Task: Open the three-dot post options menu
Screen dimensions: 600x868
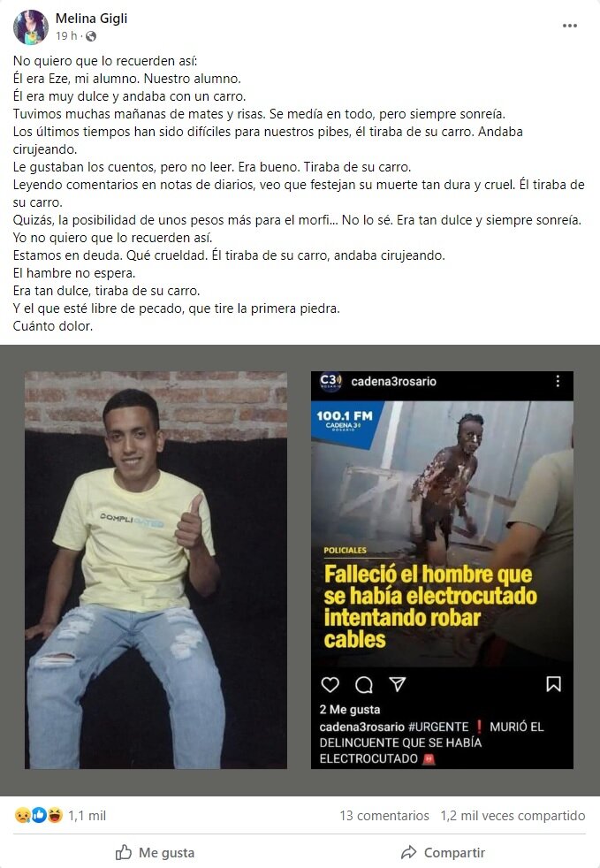Action: (x=570, y=26)
